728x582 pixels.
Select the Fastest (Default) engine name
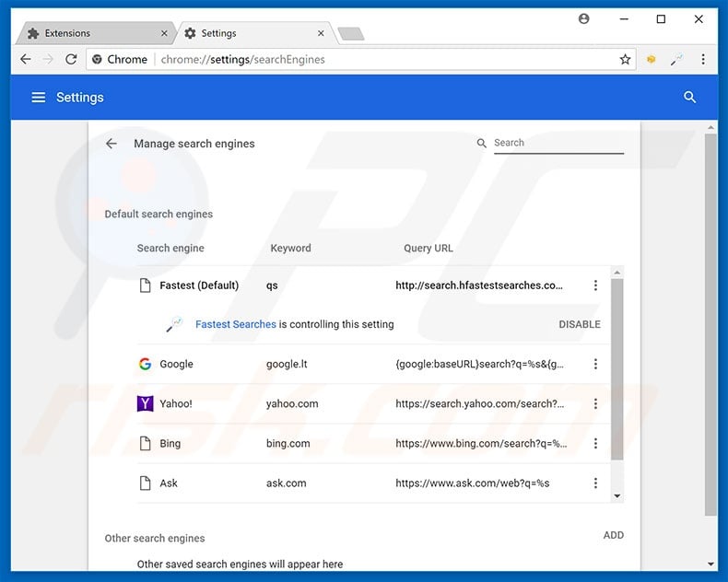199,285
